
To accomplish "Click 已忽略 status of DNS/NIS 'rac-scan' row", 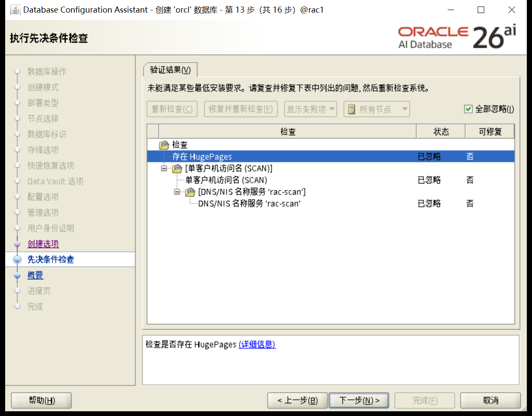I will click(x=429, y=203).
